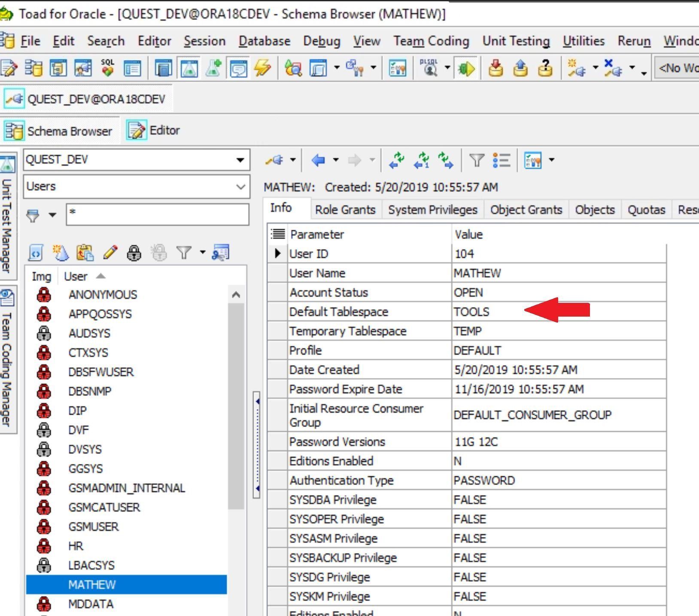This screenshot has width=699, height=616.
Task: Click the pencil alter user icon
Action: pos(110,253)
